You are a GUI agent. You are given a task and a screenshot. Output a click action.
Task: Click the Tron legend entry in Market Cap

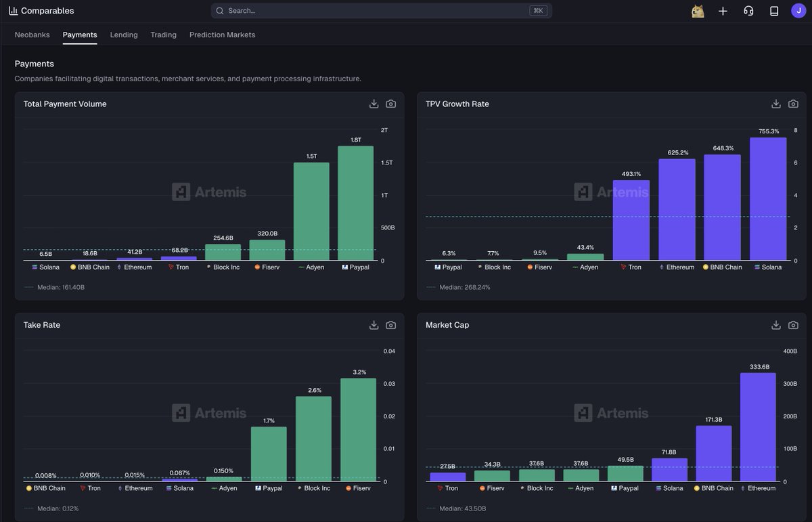[448, 487]
